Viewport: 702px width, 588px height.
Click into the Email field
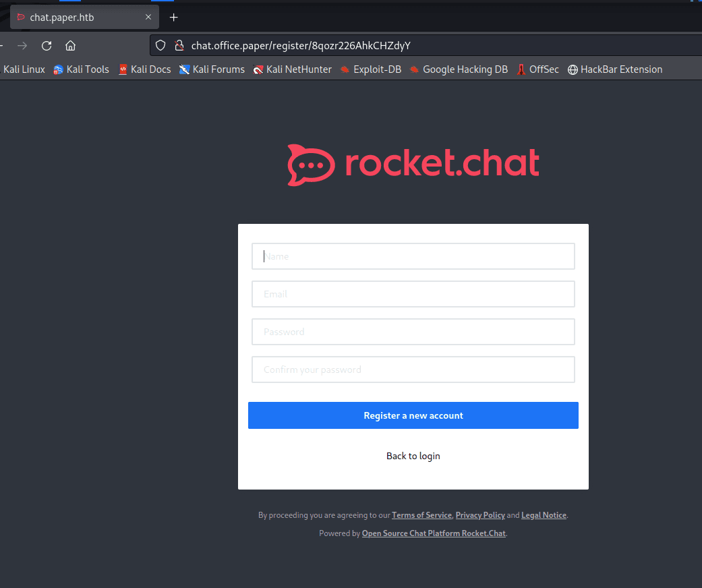(x=413, y=294)
